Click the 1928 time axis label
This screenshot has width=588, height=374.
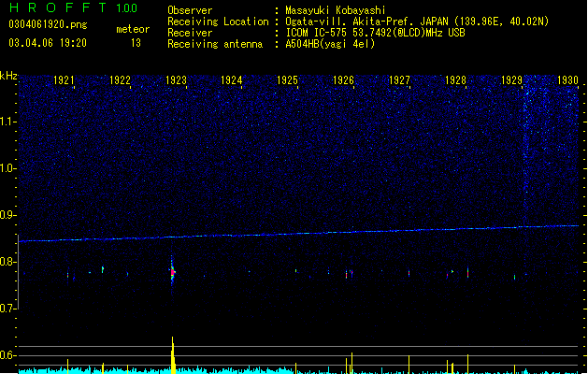point(455,80)
